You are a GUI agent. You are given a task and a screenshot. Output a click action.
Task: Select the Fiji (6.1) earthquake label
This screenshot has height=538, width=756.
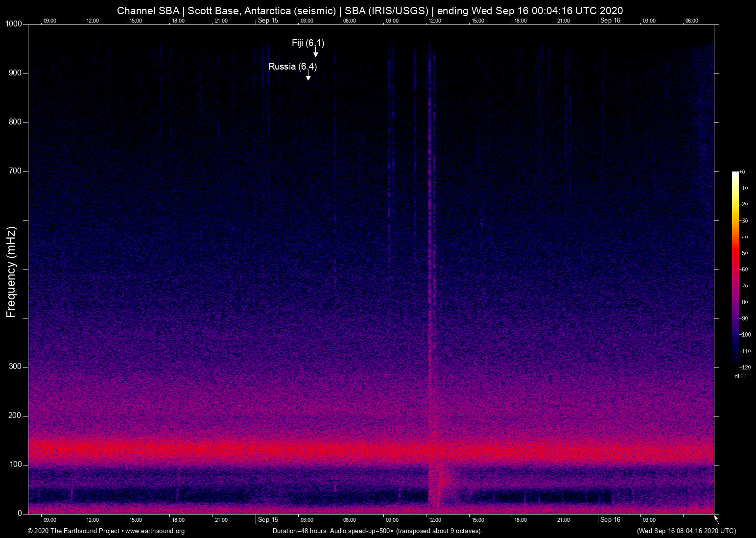(307, 43)
